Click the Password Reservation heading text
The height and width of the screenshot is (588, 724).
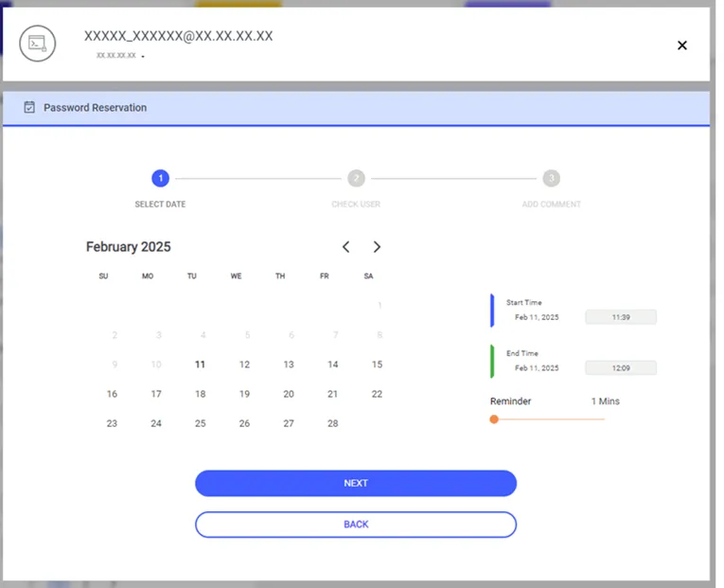[96, 108]
